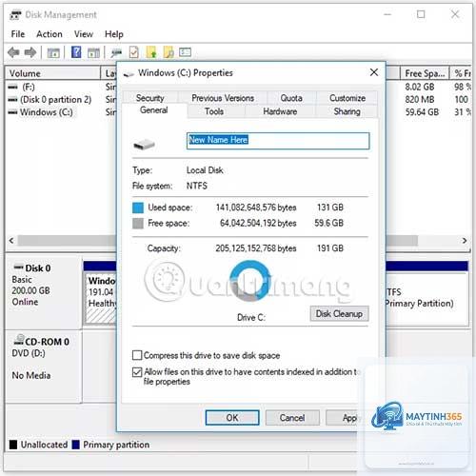Screen dimensions: 476x476
Task: Switch to the Quota tab
Action: click(x=291, y=98)
